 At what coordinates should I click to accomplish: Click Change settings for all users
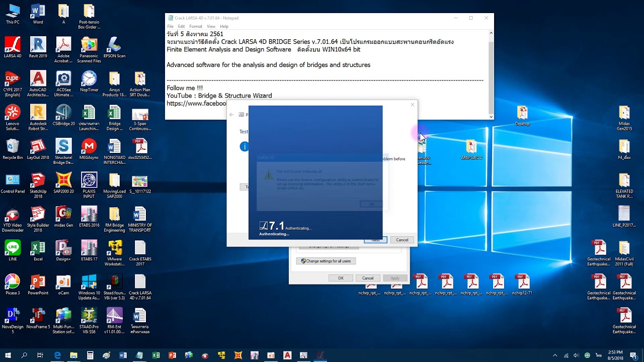326,261
